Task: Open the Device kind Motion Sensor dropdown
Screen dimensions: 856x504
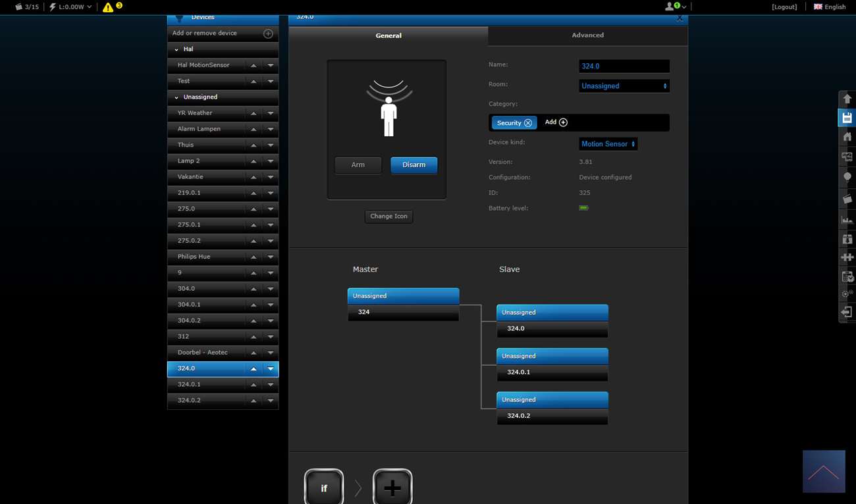Action: click(608, 144)
